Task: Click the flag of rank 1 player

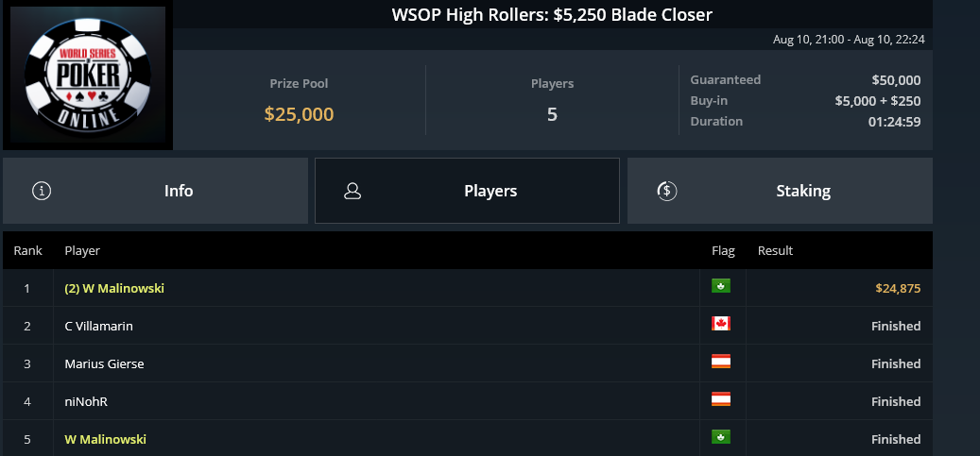Action: click(721, 286)
